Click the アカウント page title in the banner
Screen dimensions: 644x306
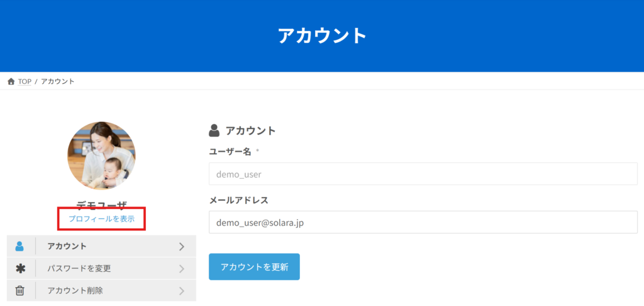(322, 35)
